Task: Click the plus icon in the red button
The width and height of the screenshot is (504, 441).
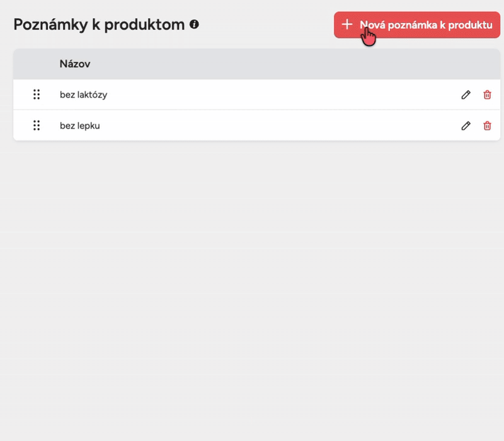Action: click(x=346, y=25)
